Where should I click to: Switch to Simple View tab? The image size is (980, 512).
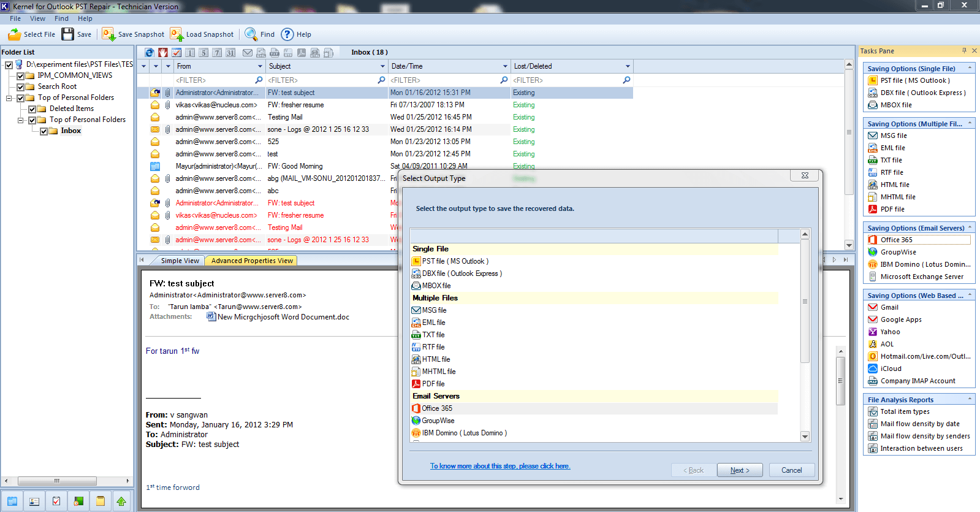coord(180,261)
